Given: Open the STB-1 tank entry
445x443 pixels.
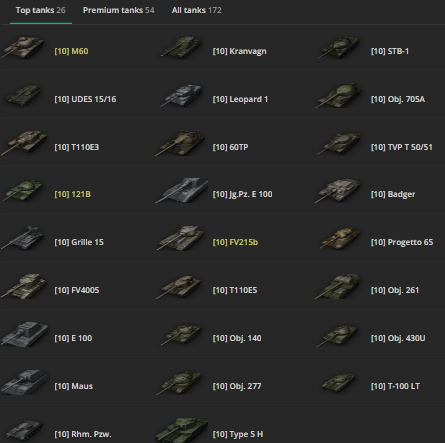Looking at the screenshot, I should pos(390,51).
